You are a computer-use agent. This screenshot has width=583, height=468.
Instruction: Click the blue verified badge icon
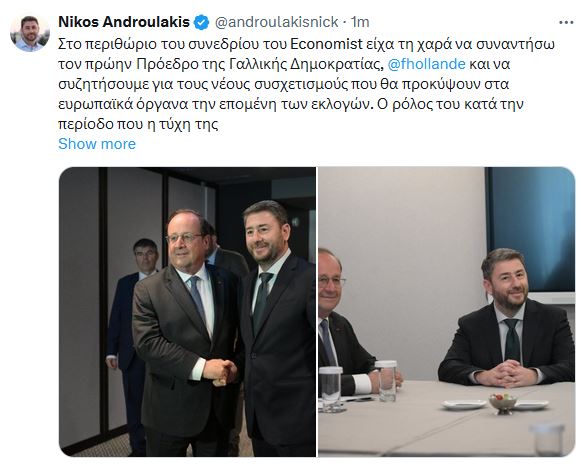(202, 22)
